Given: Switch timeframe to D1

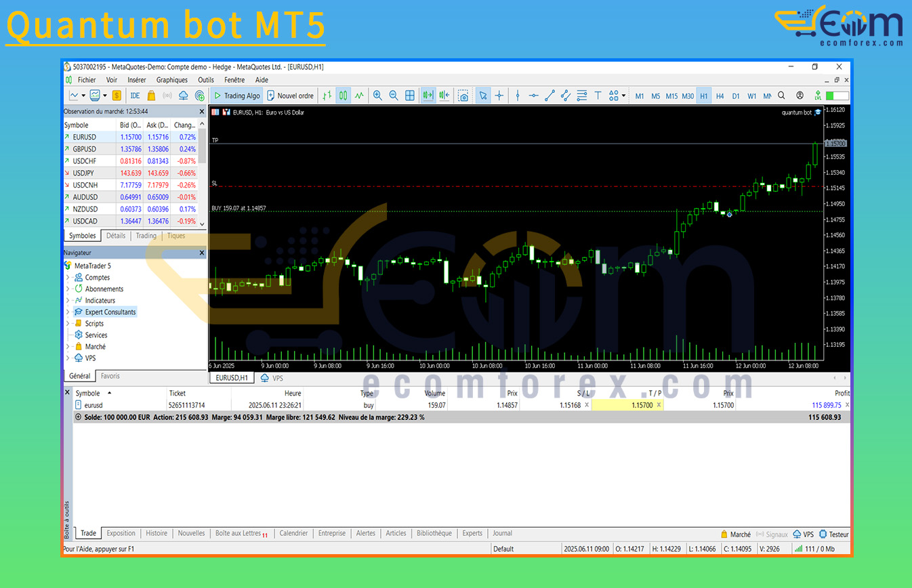Looking at the screenshot, I should point(736,96).
